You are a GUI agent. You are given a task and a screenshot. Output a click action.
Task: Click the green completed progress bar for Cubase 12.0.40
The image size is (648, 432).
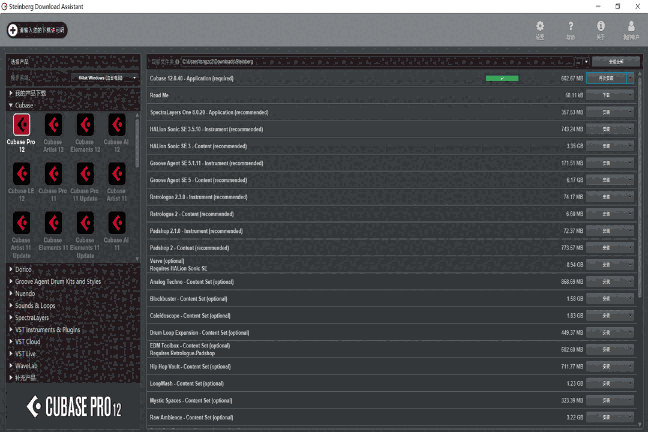point(502,78)
